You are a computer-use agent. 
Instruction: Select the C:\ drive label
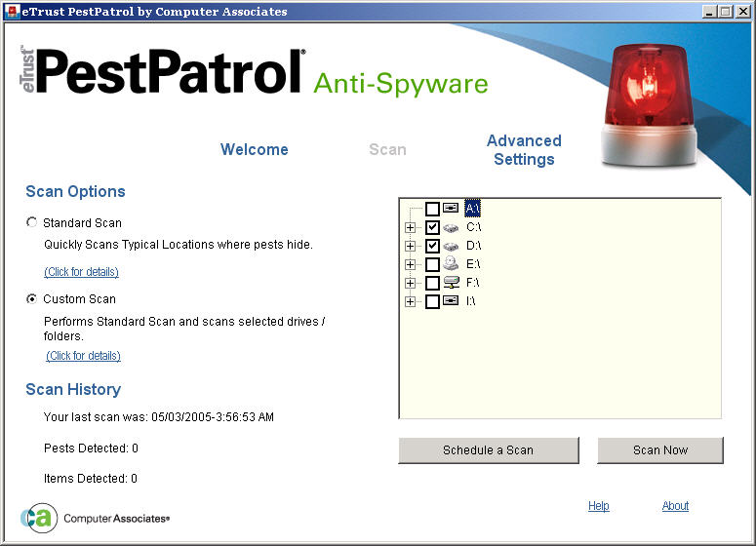pyautogui.click(x=473, y=227)
